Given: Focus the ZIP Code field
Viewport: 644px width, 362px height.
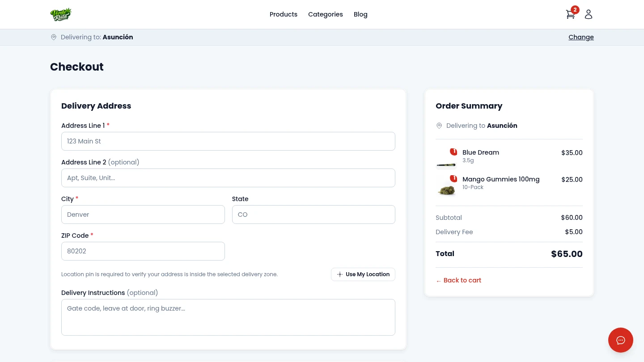Looking at the screenshot, I should pos(143,251).
